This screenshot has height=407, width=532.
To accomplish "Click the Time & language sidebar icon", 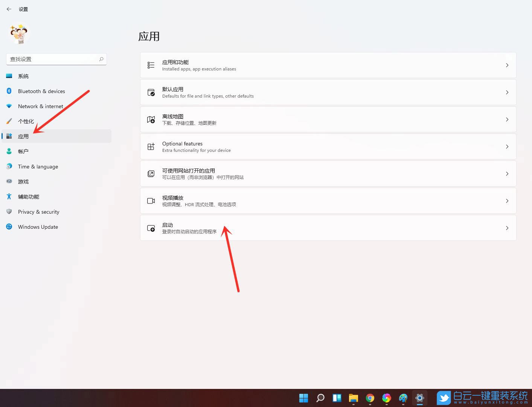I will [9, 166].
